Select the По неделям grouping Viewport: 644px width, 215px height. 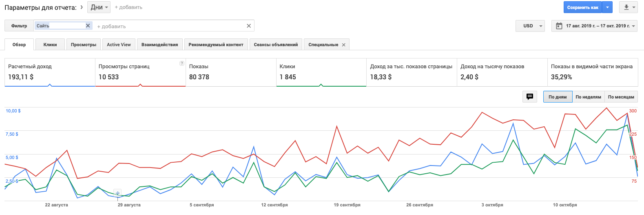point(588,97)
